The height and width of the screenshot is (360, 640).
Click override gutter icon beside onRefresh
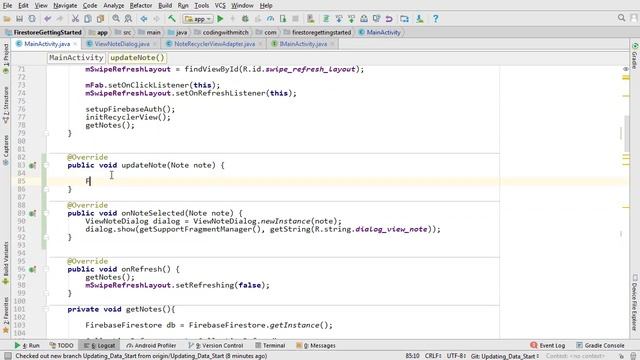[32, 269]
